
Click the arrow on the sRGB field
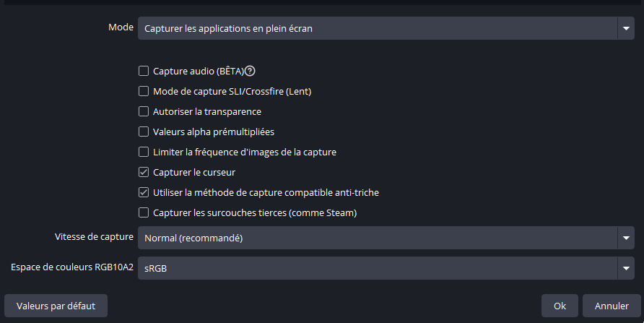point(625,268)
